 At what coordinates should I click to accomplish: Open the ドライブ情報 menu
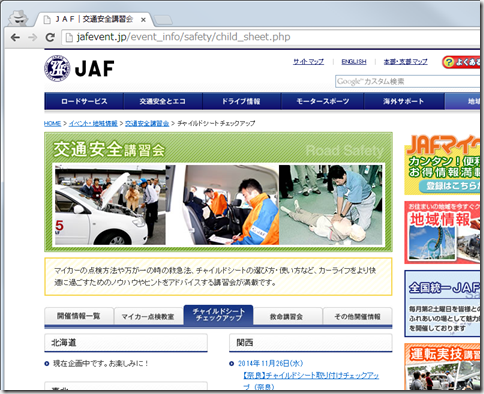pos(241,101)
